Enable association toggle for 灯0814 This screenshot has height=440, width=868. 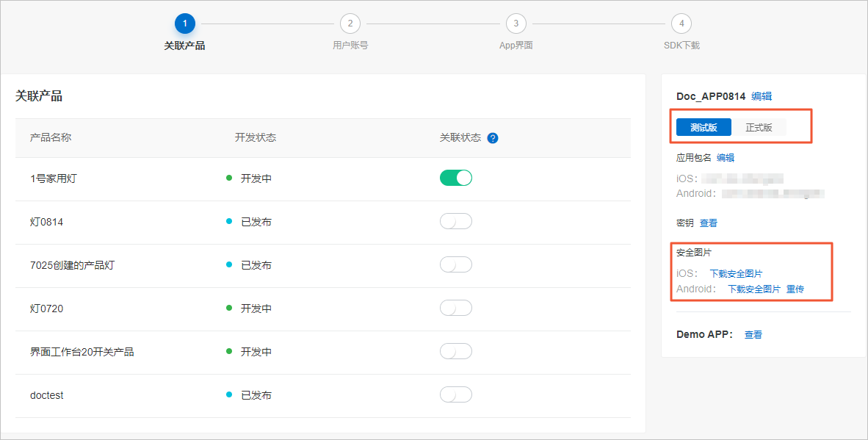coord(456,221)
